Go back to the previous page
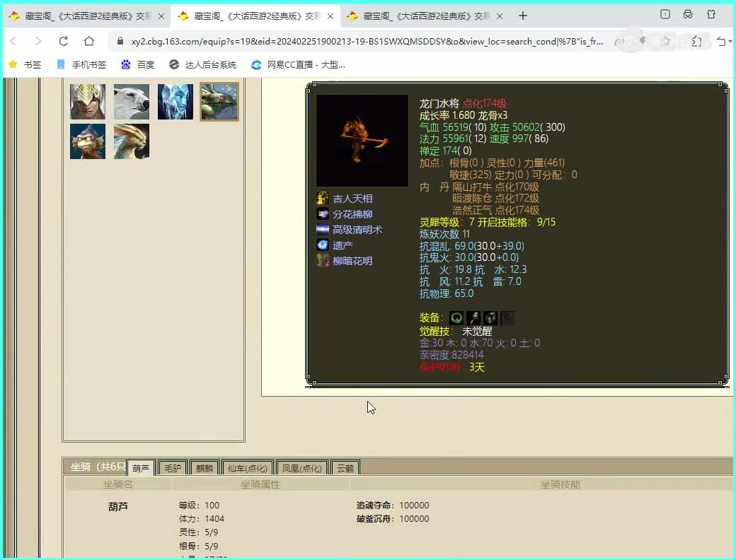Viewport: 736px width, 560px height. pos(13,41)
